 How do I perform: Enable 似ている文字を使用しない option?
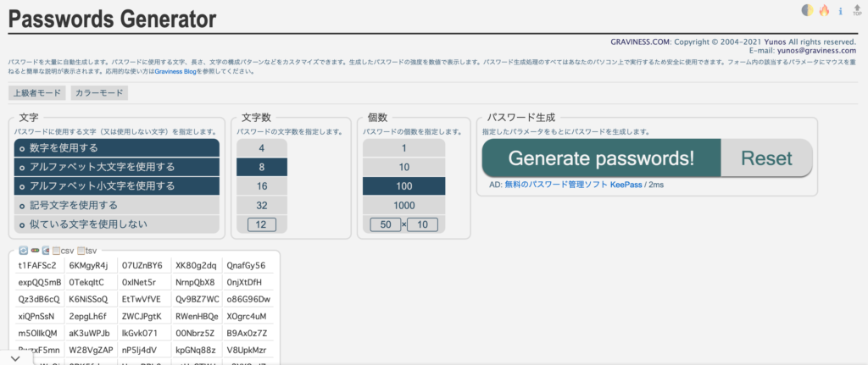116,224
